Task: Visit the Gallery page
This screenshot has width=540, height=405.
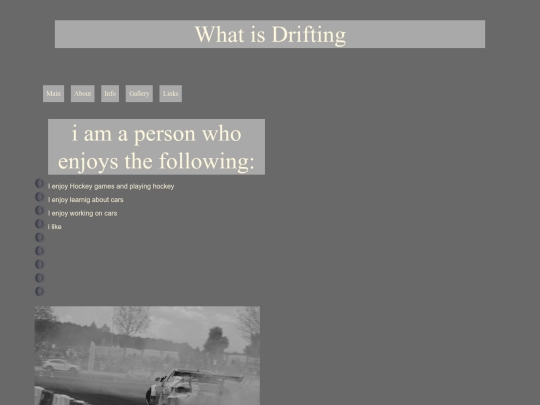Action: (x=139, y=94)
